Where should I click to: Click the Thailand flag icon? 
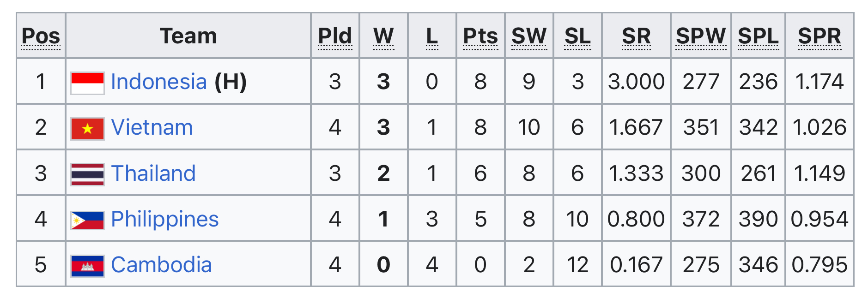87,174
